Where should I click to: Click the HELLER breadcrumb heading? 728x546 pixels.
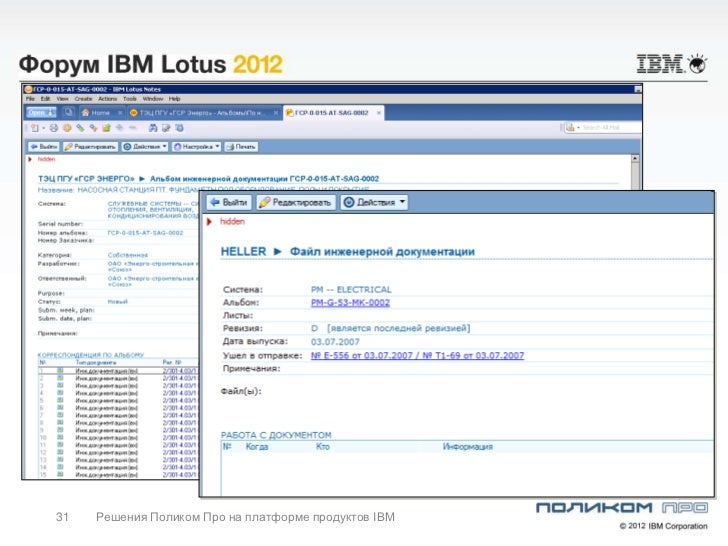243,252
